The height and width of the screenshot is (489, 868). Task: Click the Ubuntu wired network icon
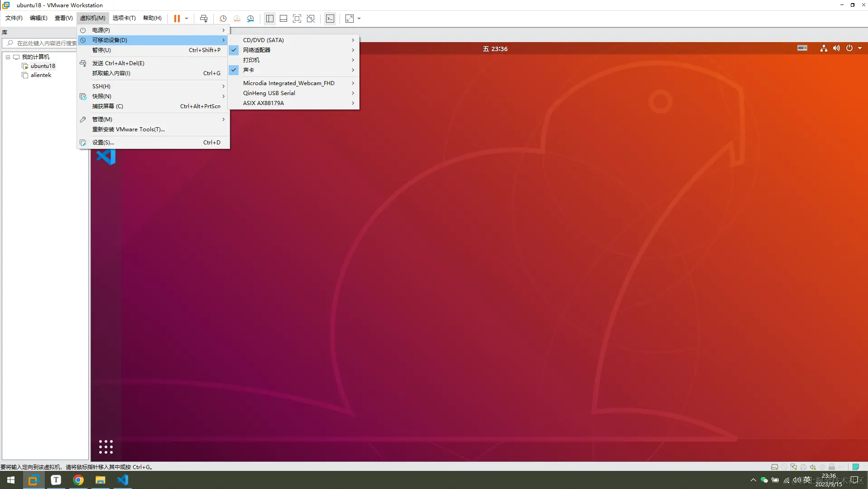(824, 48)
